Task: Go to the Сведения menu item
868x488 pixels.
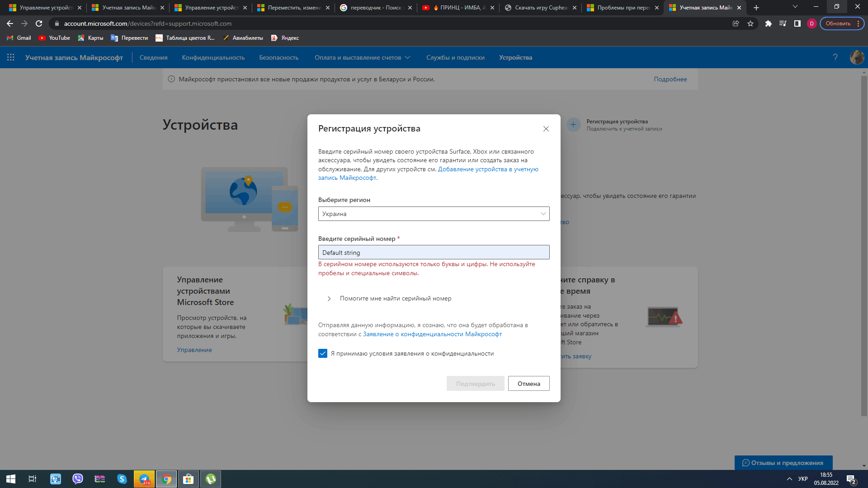Action: coord(153,57)
